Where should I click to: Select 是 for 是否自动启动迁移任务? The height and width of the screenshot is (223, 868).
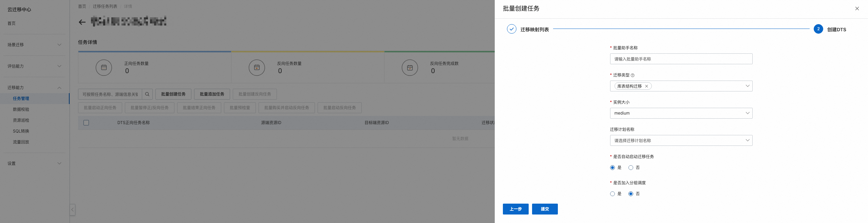tap(612, 168)
